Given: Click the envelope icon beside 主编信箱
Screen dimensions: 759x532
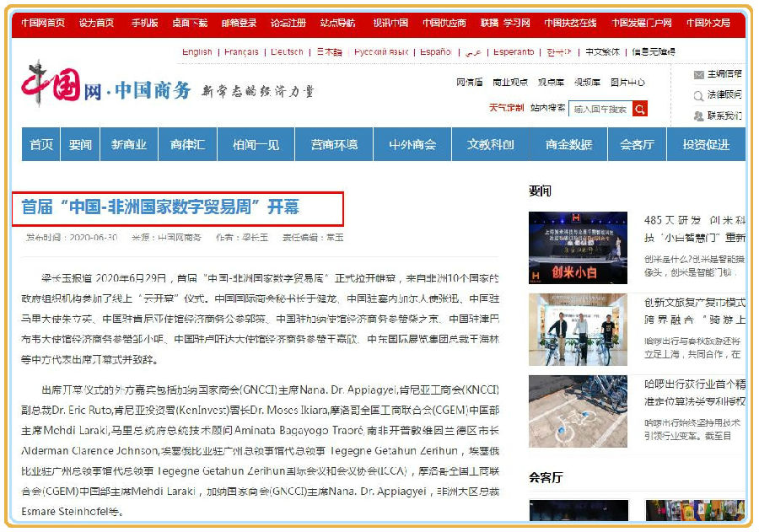Looking at the screenshot, I should (698, 74).
